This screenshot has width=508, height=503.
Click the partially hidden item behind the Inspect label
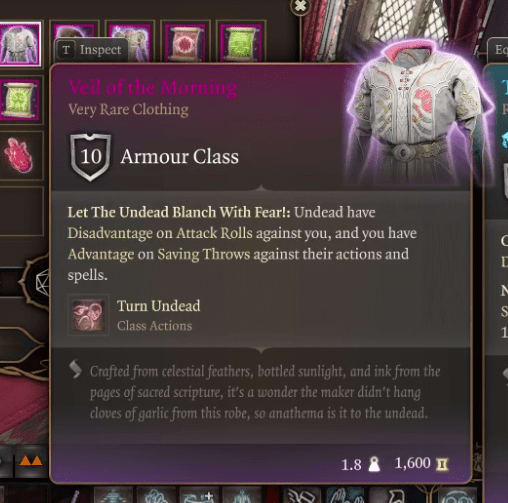(74, 32)
